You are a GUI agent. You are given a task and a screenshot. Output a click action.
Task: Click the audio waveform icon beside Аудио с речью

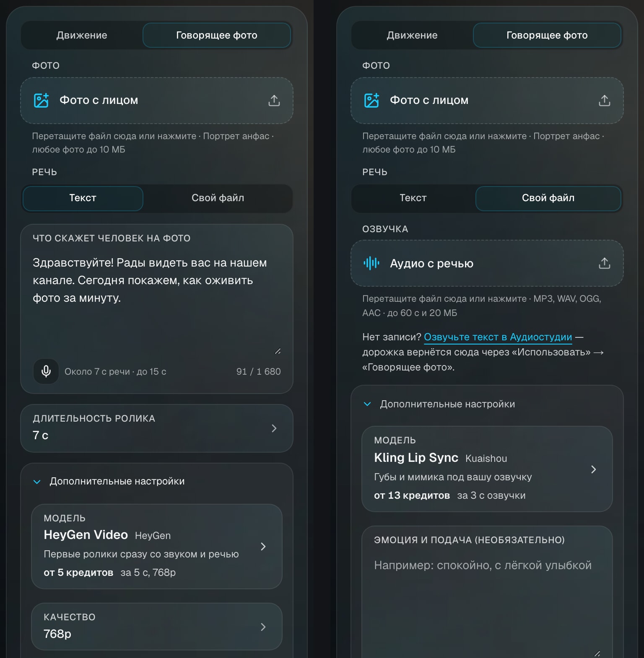371,263
